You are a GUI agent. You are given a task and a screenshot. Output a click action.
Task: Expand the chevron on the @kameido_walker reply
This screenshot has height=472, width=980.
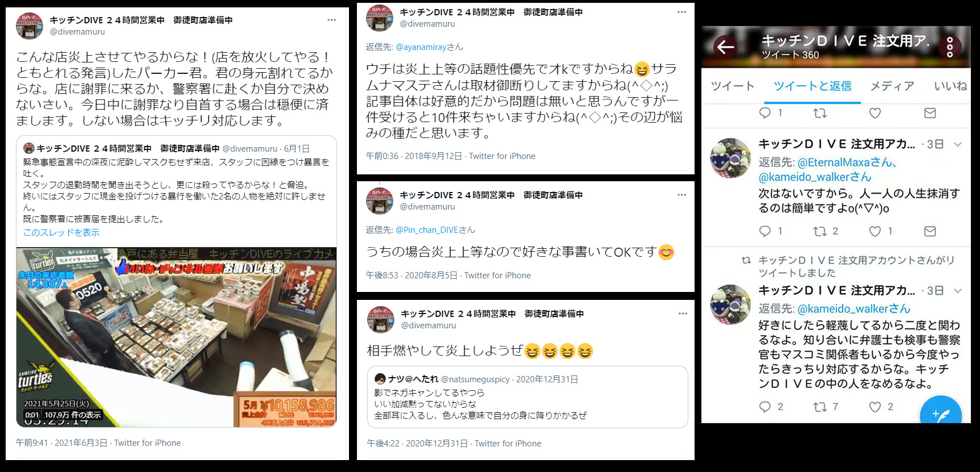tap(958, 291)
